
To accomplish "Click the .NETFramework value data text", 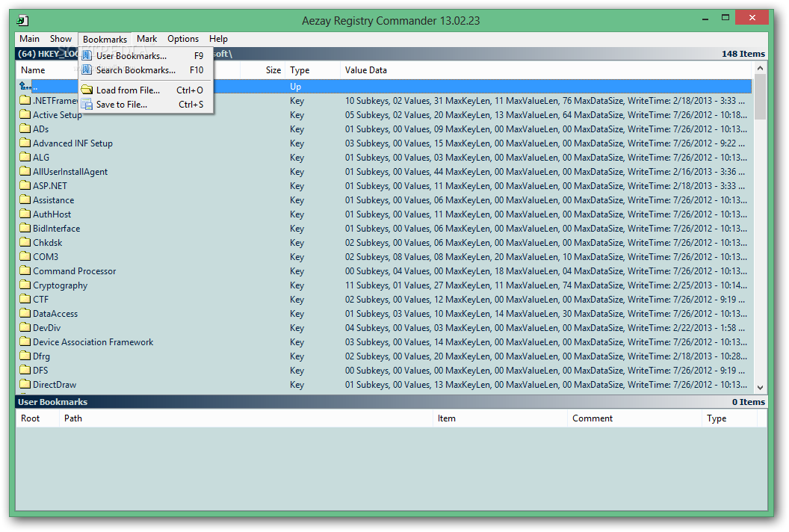I will [x=545, y=101].
